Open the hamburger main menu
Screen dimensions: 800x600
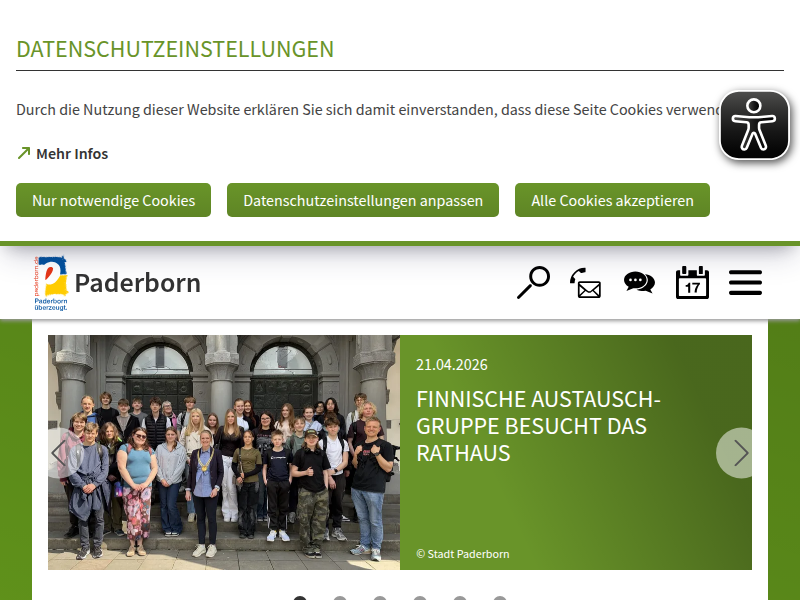745,283
